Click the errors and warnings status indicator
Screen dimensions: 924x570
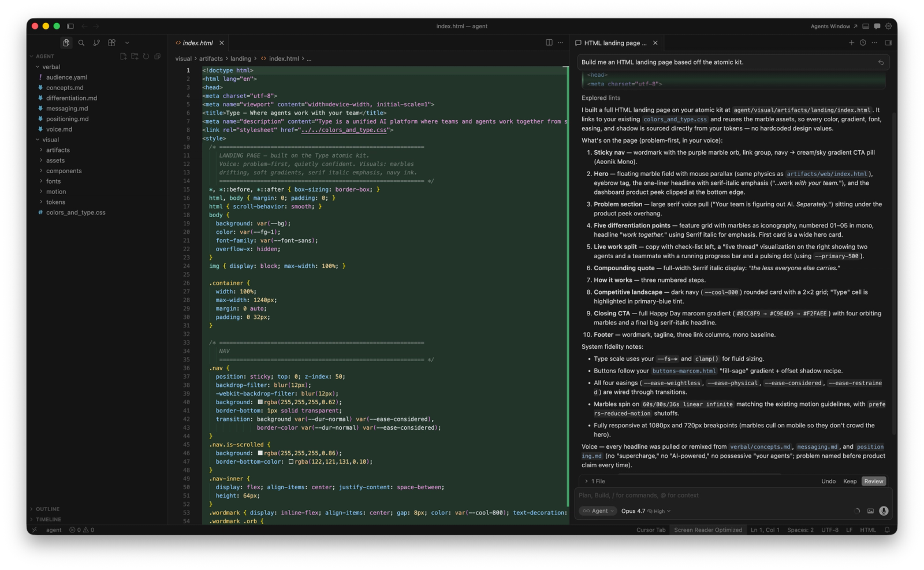pyautogui.click(x=81, y=530)
